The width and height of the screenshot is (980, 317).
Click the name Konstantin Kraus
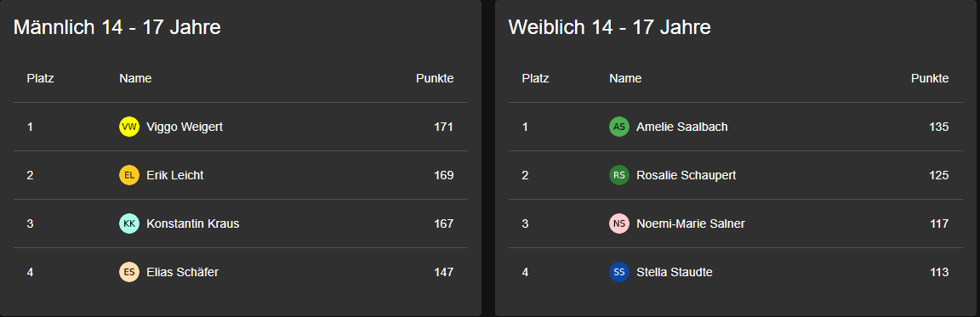(192, 224)
